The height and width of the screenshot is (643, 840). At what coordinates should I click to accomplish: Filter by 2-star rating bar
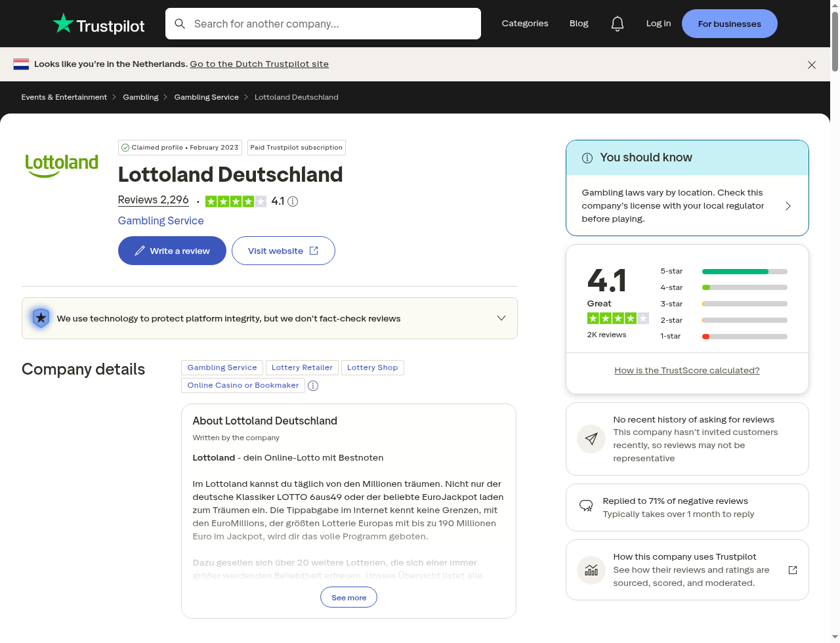click(x=724, y=320)
